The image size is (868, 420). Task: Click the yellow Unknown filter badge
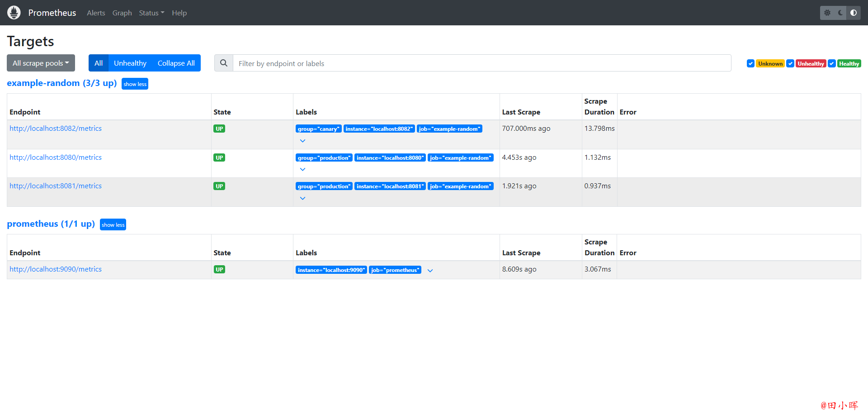tap(770, 64)
